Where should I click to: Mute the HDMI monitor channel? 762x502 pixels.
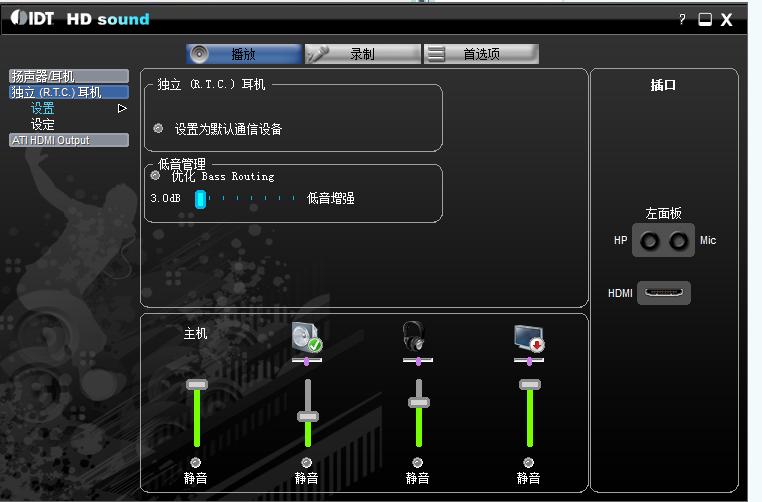pos(528,462)
